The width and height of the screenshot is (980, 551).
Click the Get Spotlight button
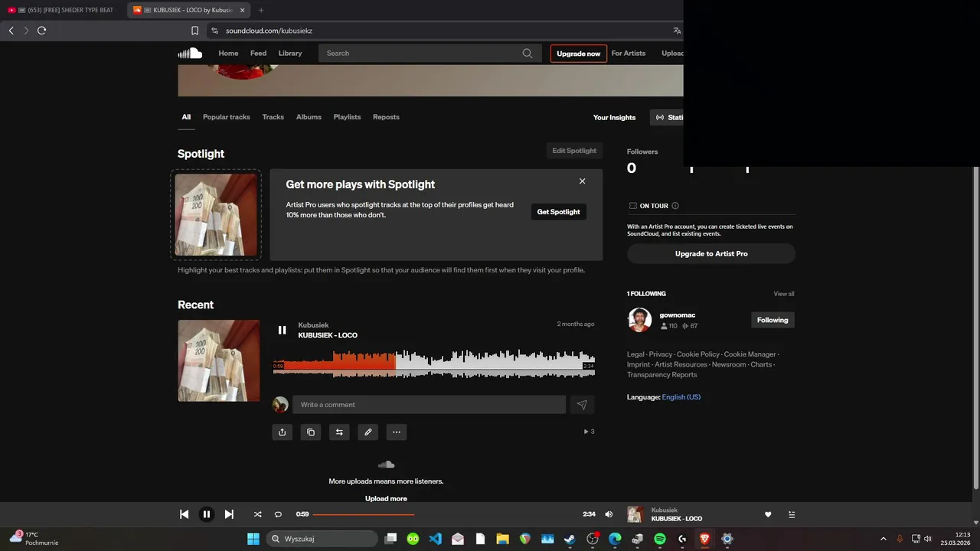point(559,212)
